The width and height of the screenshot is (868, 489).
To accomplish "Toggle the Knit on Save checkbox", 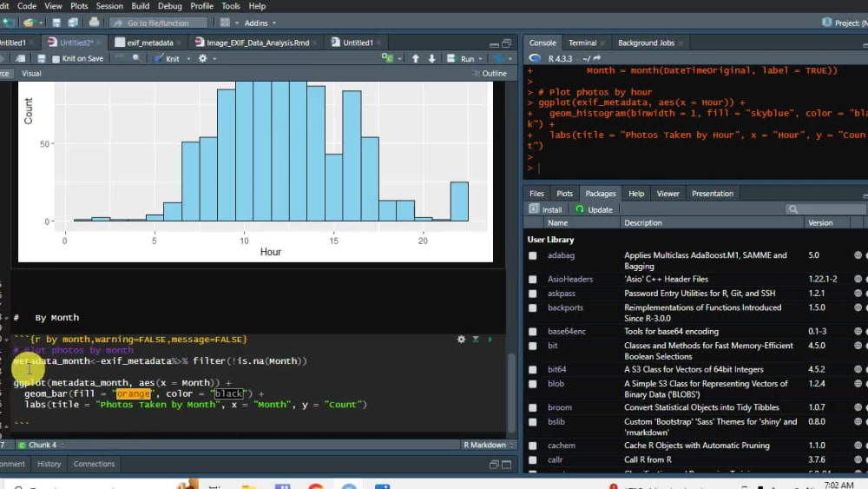I will 56,59.
